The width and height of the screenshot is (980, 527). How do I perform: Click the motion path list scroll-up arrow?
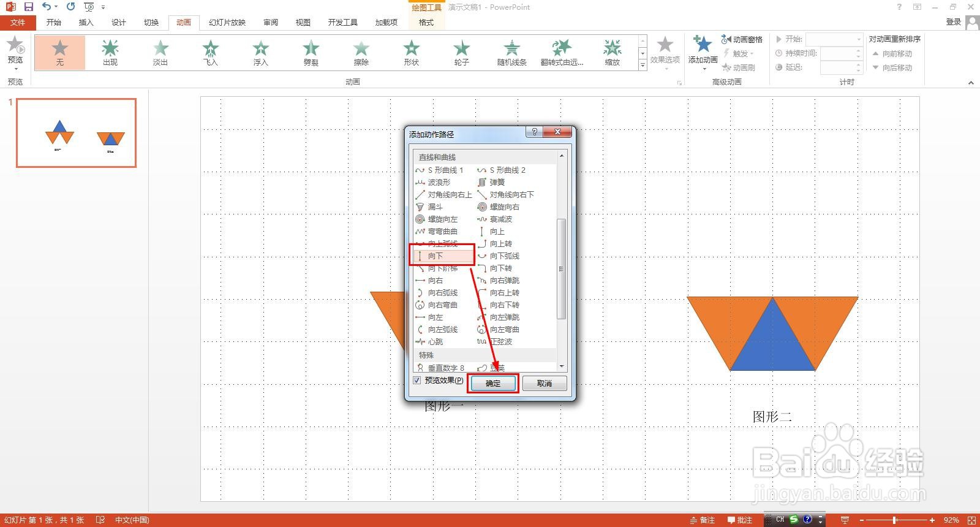(562, 156)
